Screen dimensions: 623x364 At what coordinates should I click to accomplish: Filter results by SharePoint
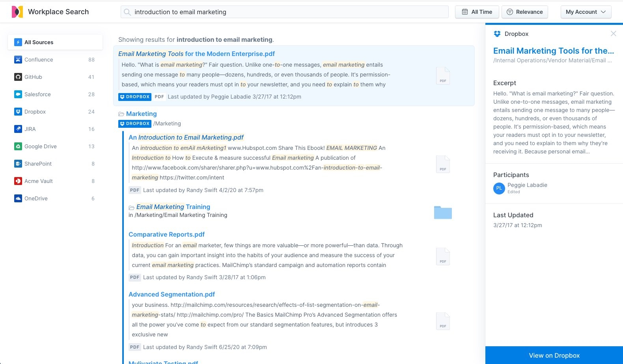point(55,164)
